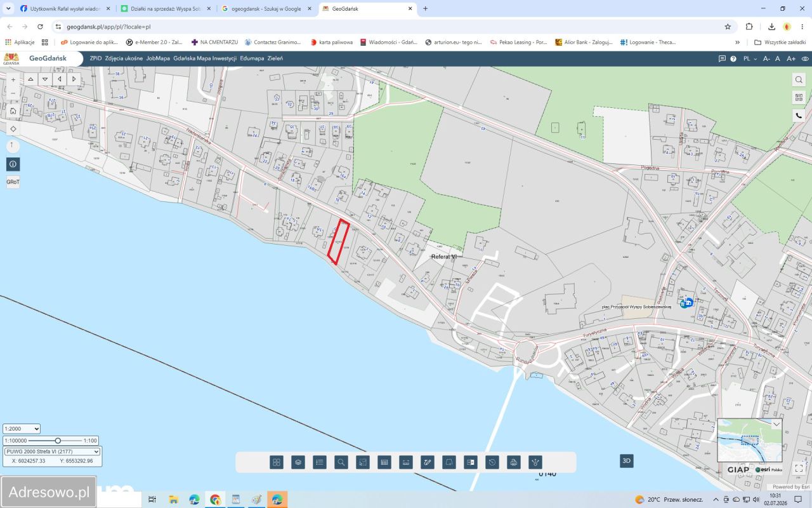Activate the locate-me crosshair tool

point(13,129)
